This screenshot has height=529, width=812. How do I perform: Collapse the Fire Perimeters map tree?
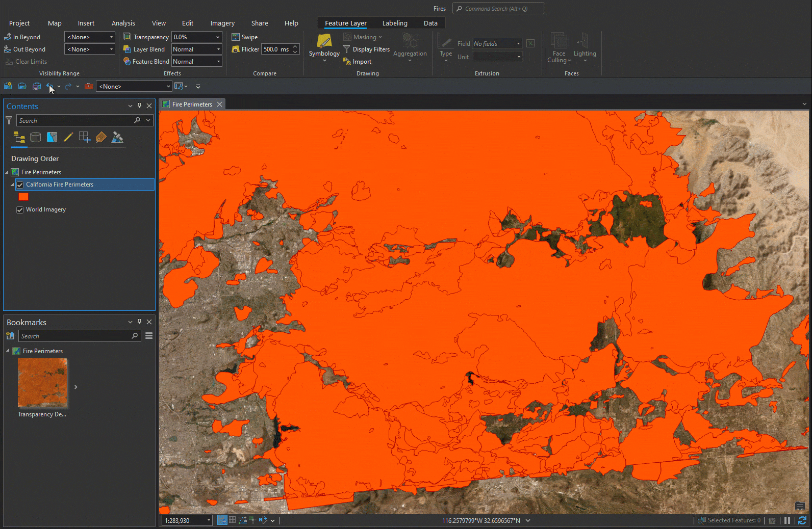pos(7,172)
